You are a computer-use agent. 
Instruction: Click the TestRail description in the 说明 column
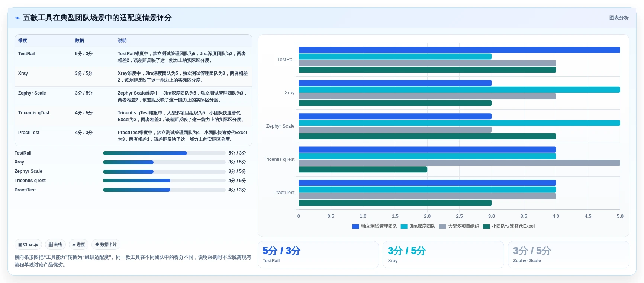[x=182, y=57]
